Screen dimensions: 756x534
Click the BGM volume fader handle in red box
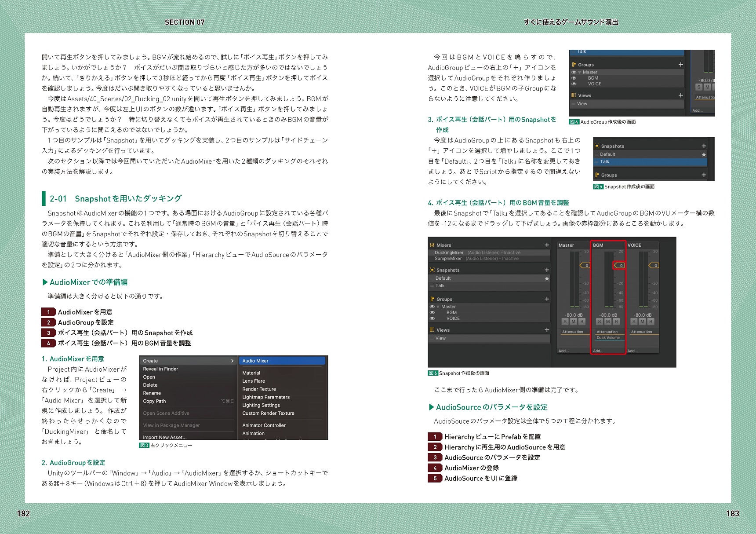click(x=619, y=265)
